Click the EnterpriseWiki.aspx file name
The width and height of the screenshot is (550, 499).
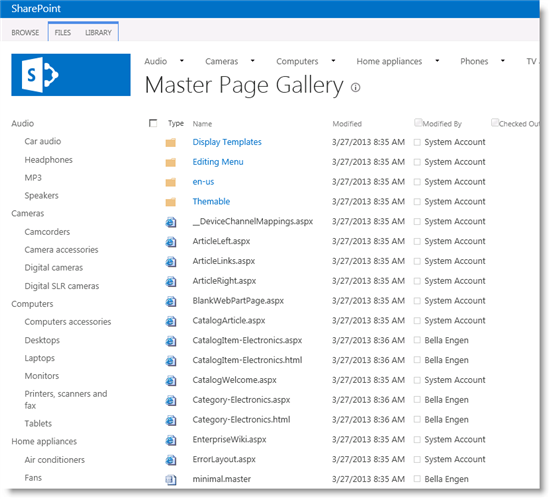click(x=229, y=439)
